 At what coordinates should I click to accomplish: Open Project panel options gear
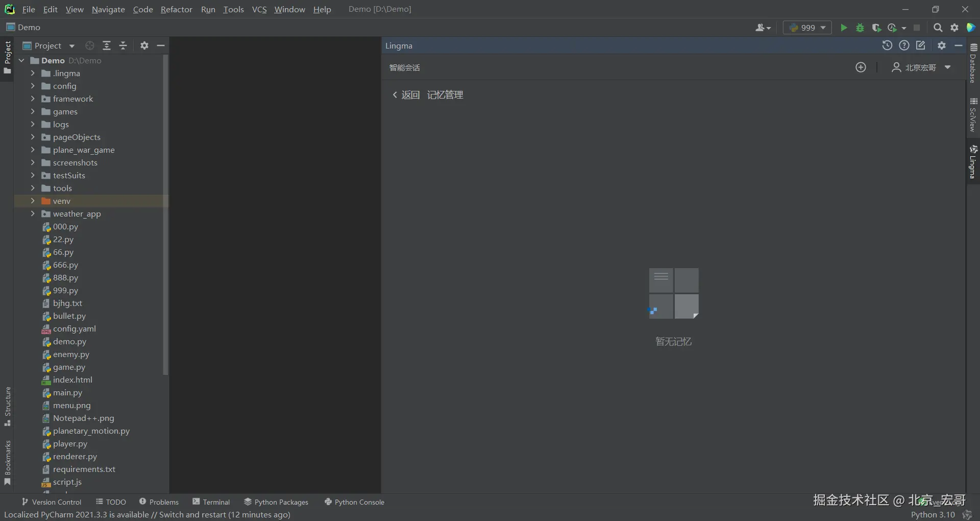(144, 45)
